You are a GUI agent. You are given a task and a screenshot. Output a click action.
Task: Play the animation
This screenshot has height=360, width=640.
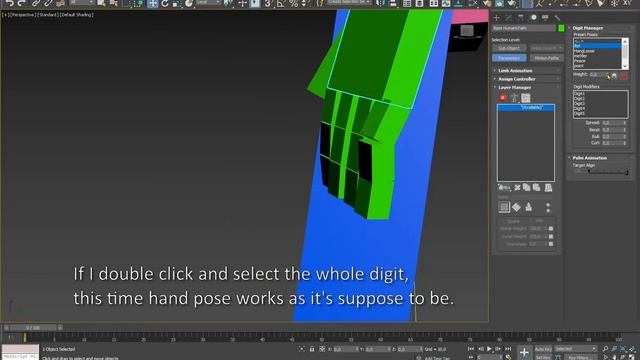pyautogui.click(x=489, y=349)
